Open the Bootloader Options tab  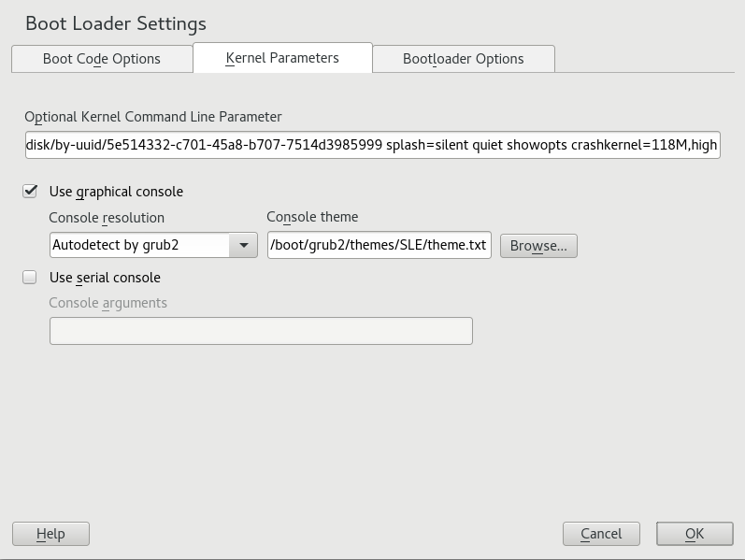pyautogui.click(x=463, y=59)
